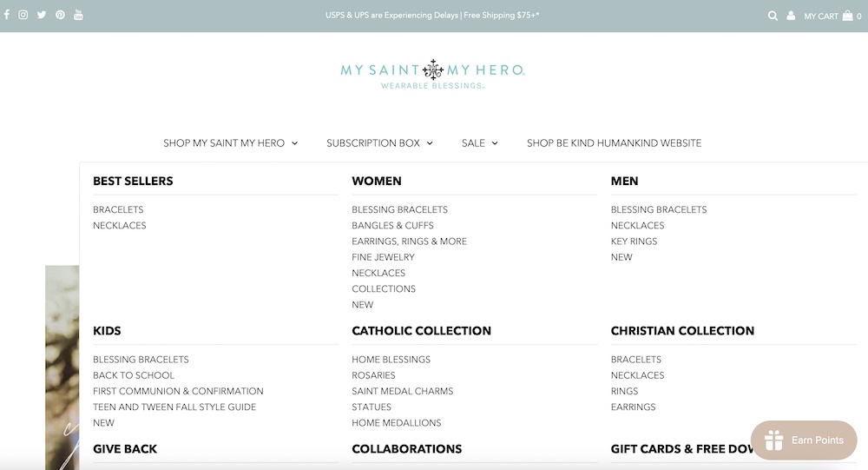The width and height of the screenshot is (868, 470).
Task: Select Key Rings
Action: (x=634, y=242)
